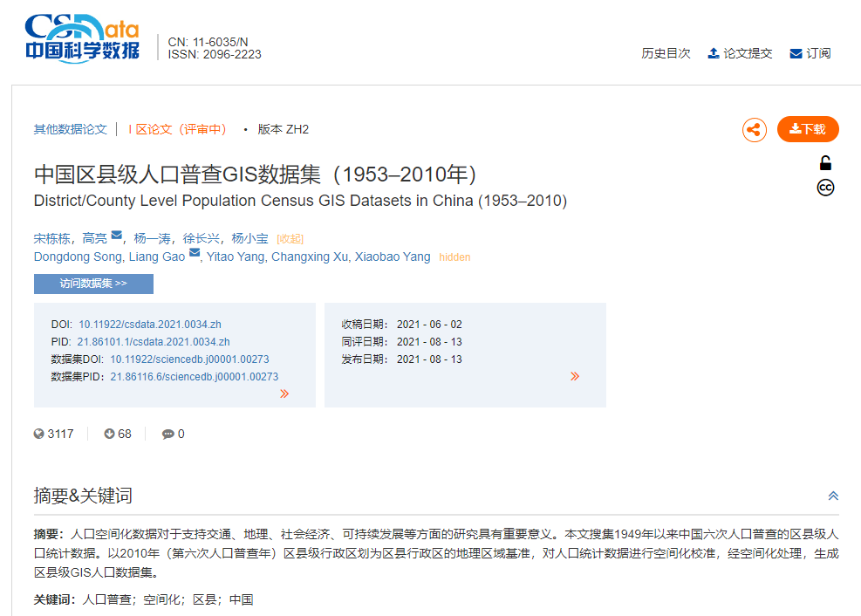This screenshot has height=616, width=861.
Task: Open 历史目次 in top navigation
Action: pos(666,53)
